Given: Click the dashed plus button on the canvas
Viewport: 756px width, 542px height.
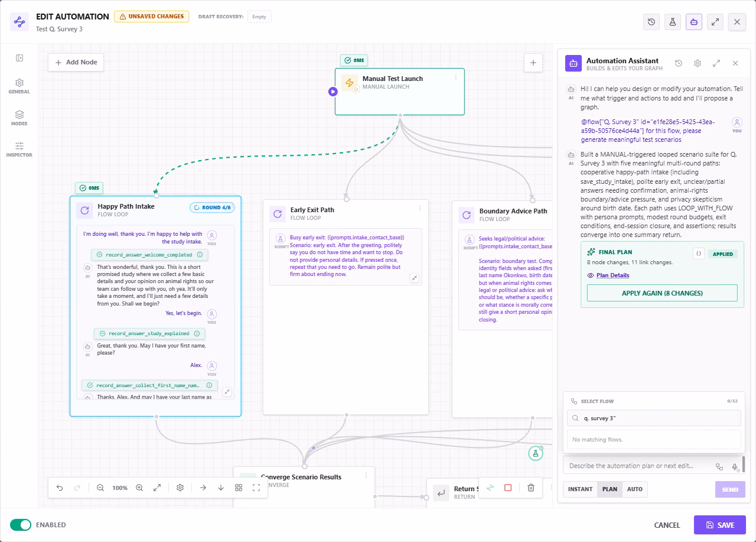Looking at the screenshot, I should point(533,63).
